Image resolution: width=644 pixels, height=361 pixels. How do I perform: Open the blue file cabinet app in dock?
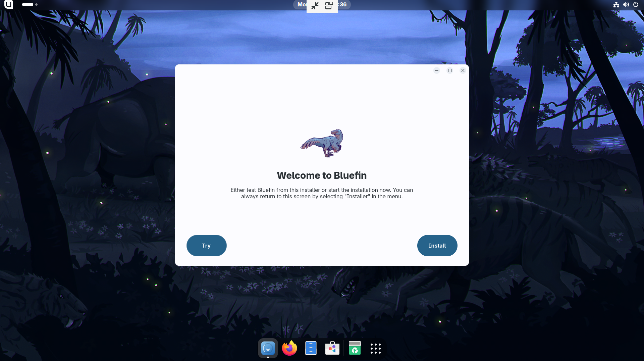[x=311, y=348]
